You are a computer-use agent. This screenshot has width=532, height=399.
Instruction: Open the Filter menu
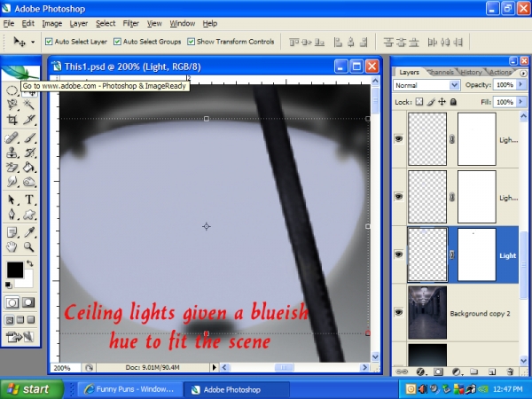point(131,23)
